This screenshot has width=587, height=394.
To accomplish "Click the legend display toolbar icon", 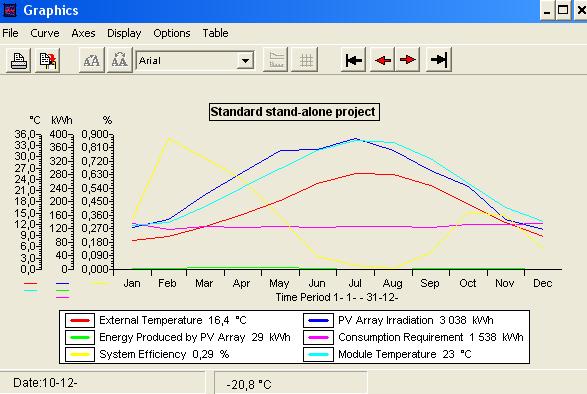I will click(x=276, y=60).
